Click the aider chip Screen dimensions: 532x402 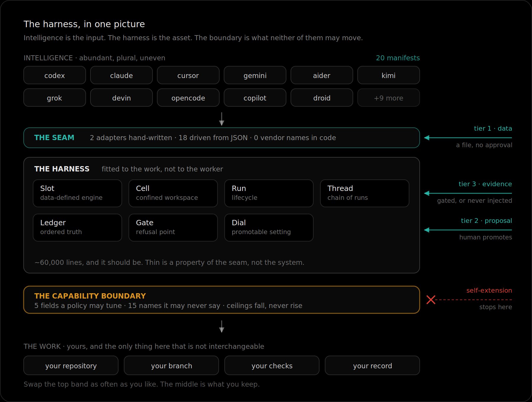322,75
